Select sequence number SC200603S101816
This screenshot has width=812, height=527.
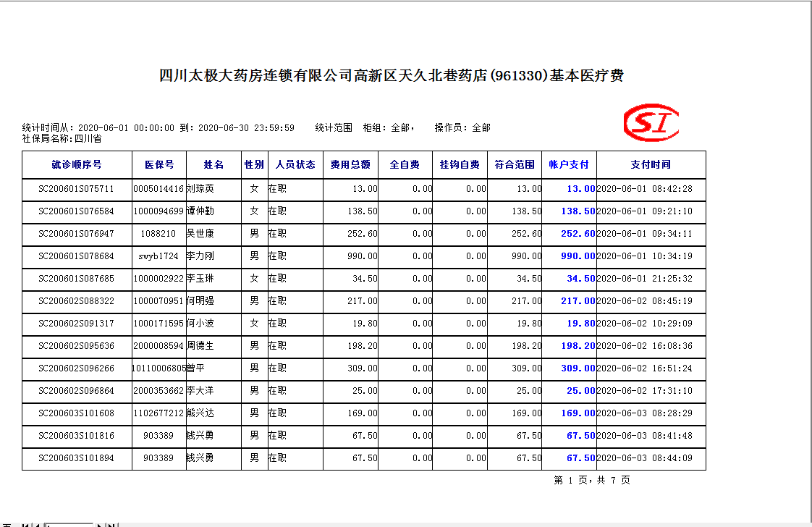point(76,436)
